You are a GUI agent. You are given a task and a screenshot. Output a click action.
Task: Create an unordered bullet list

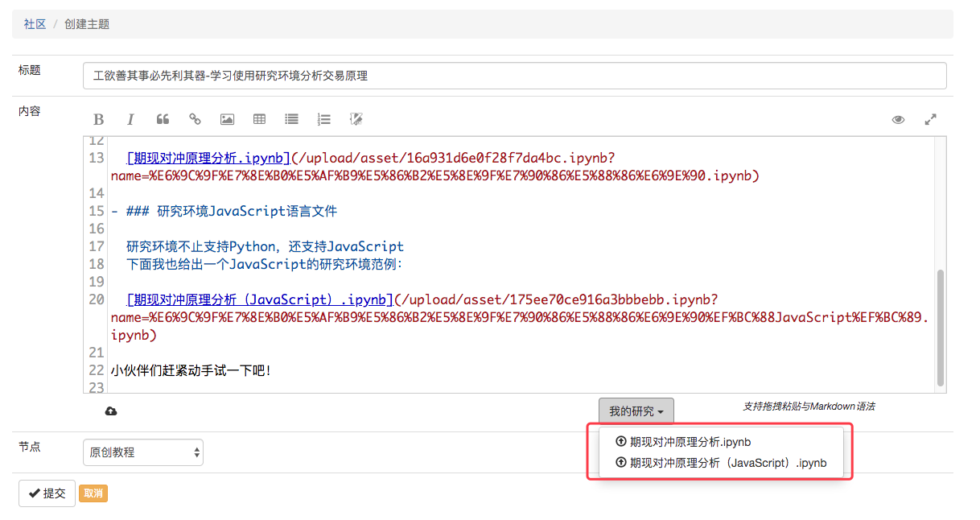[x=291, y=119]
